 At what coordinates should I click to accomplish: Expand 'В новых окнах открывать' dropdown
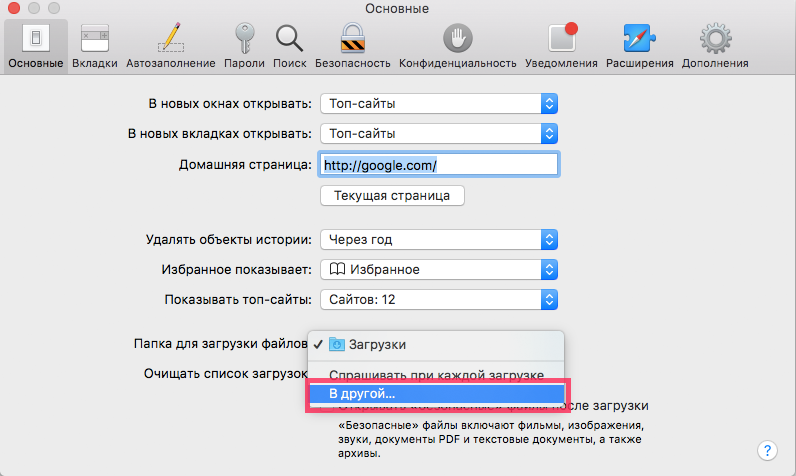438,103
